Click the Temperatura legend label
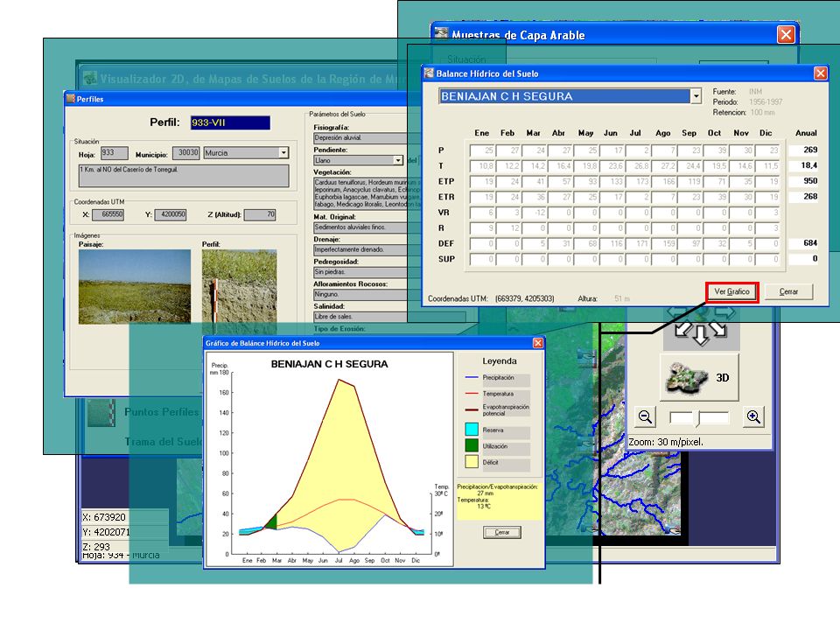Screen dimensions: 840x630 [498, 394]
